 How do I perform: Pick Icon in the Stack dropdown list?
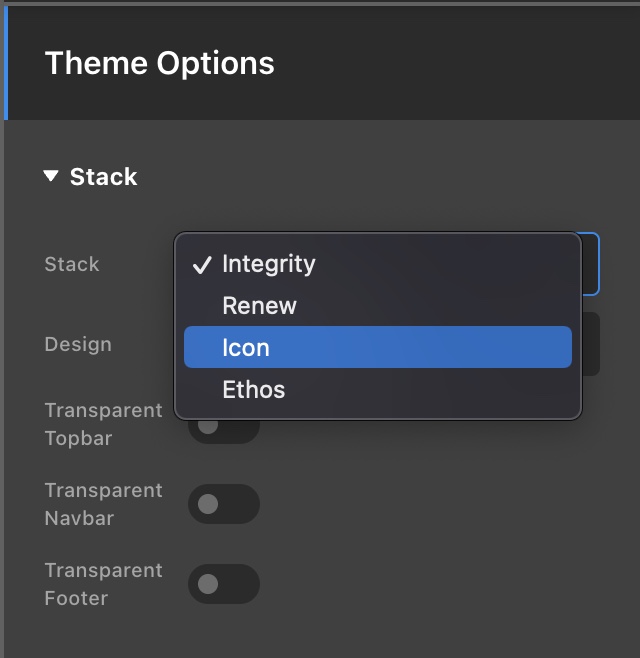pos(246,348)
